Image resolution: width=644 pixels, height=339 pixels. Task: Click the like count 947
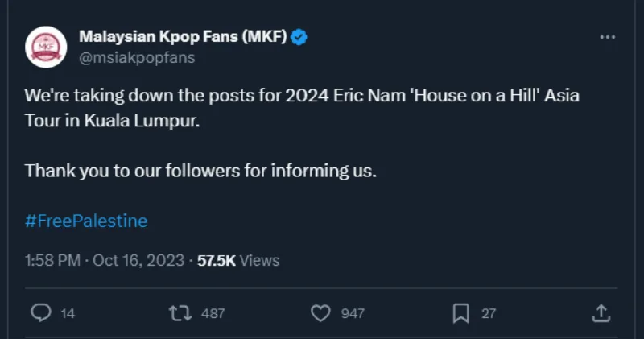tap(353, 313)
